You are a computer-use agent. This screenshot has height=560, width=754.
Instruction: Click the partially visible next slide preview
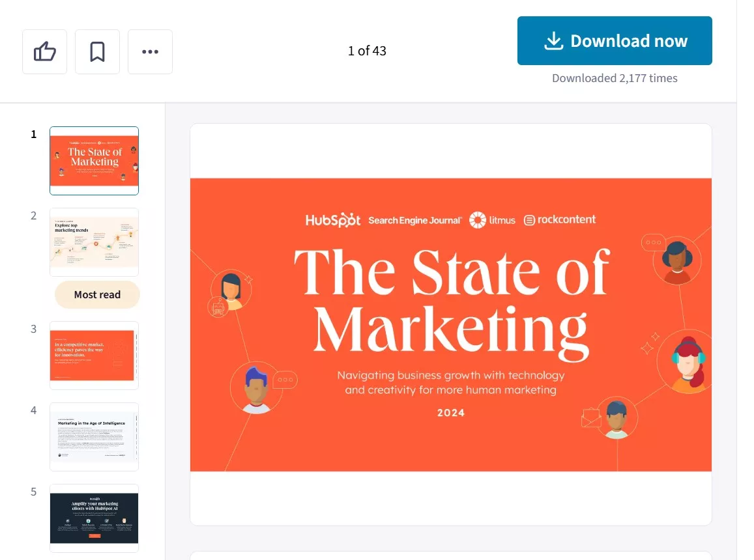[450, 555]
